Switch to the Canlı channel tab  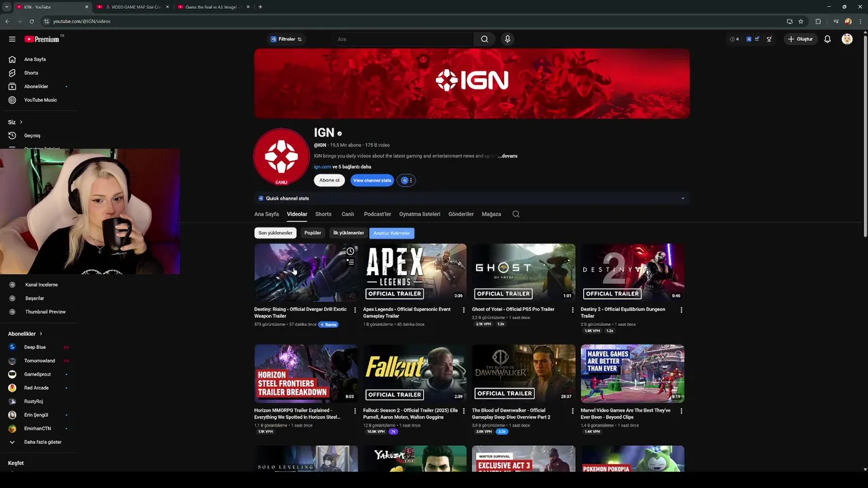[348, 214]
